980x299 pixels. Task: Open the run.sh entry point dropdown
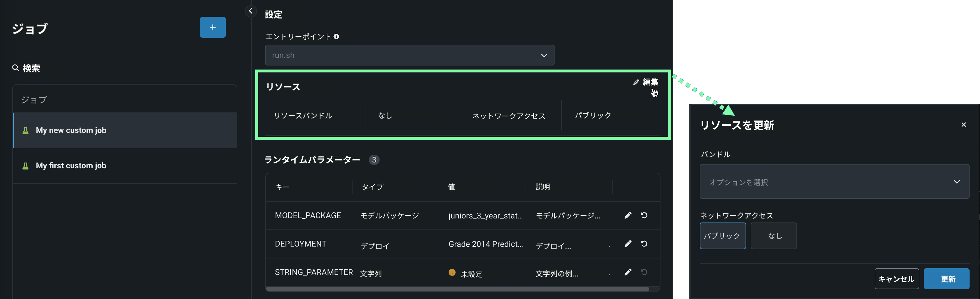tap(409, 55)
